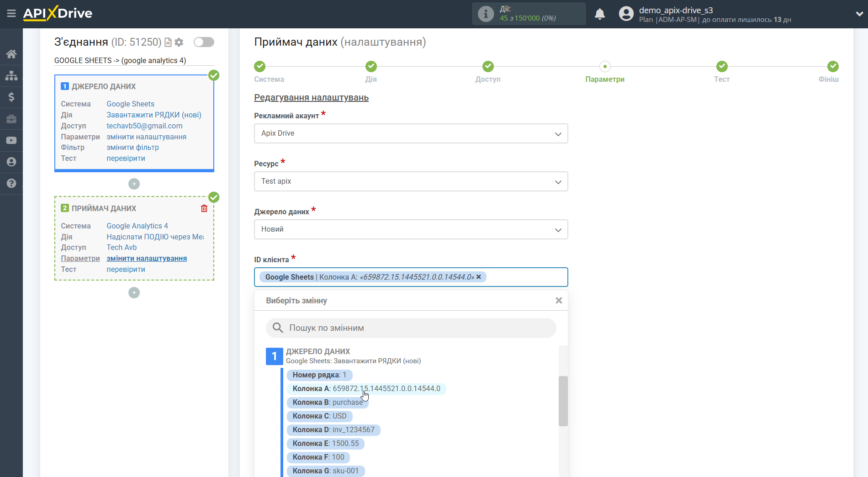Click receiver перевірити test link
This screenshot has height=477, width=868.
tap(126, 269)
